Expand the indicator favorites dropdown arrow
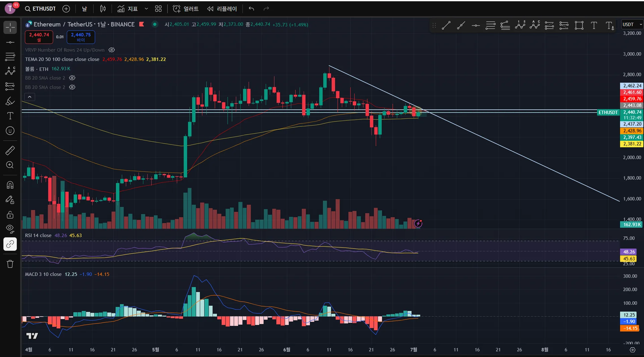The height and width of the screenshot is (357, 644). [146, 9]
